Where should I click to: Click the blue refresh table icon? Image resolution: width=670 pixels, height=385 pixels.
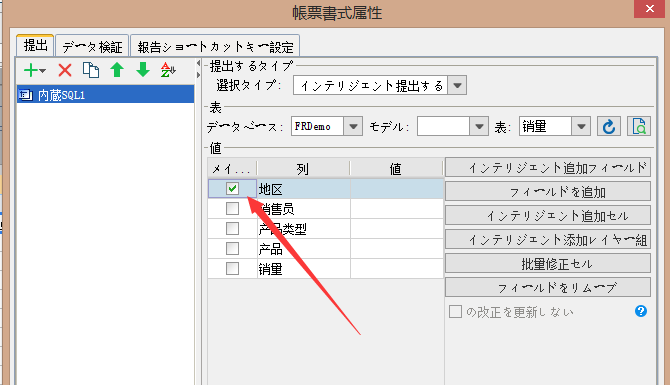point(608,126)
